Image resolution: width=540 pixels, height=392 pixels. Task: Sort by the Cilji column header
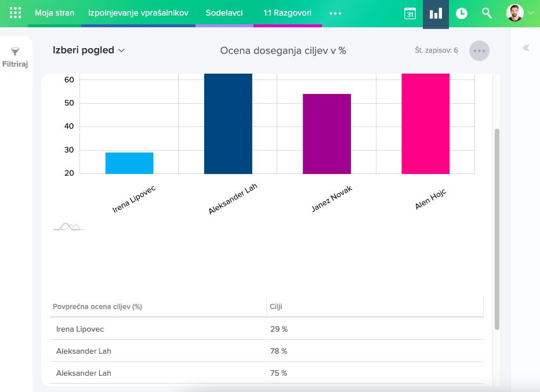pyautogui.click(x=276, y=307)
